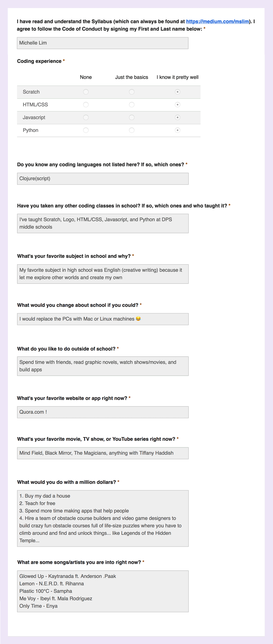Image resolution: width=273 pixels, height=644 pixels.
Task: Select Just the basics for Javascript
Action: tap(132, 118)
